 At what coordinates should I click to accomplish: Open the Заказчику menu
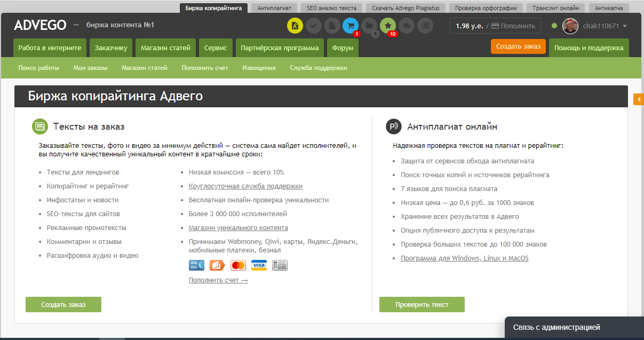pos(111,48)
